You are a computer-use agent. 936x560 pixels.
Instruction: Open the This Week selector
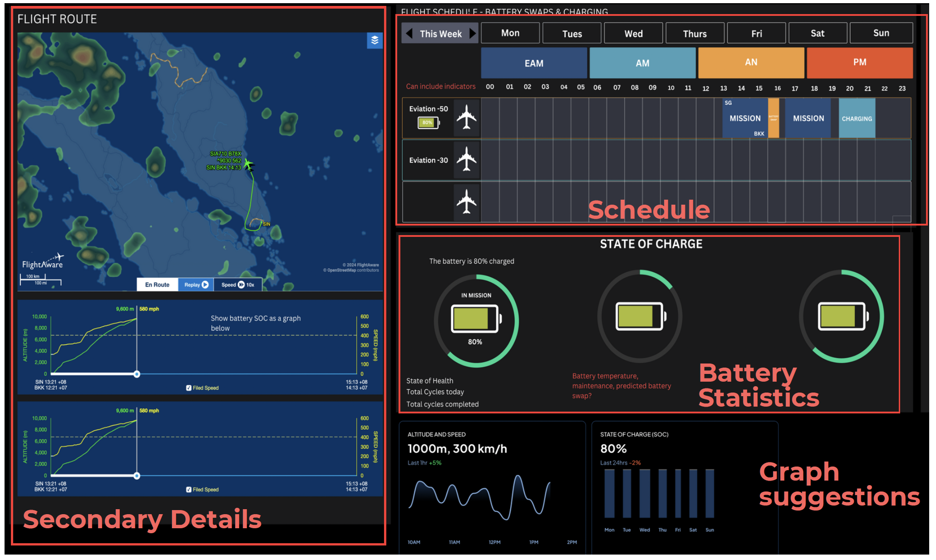point(440,33)
